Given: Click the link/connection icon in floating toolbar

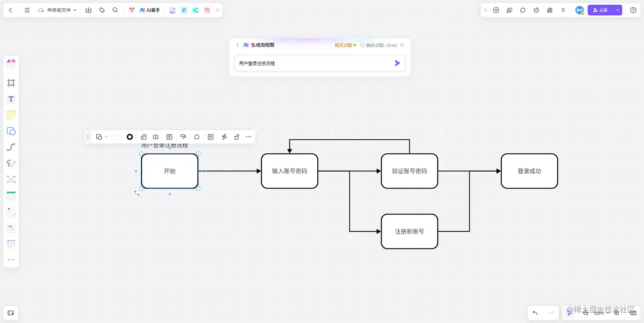Looking at the screenshot, I should (224, 137).
